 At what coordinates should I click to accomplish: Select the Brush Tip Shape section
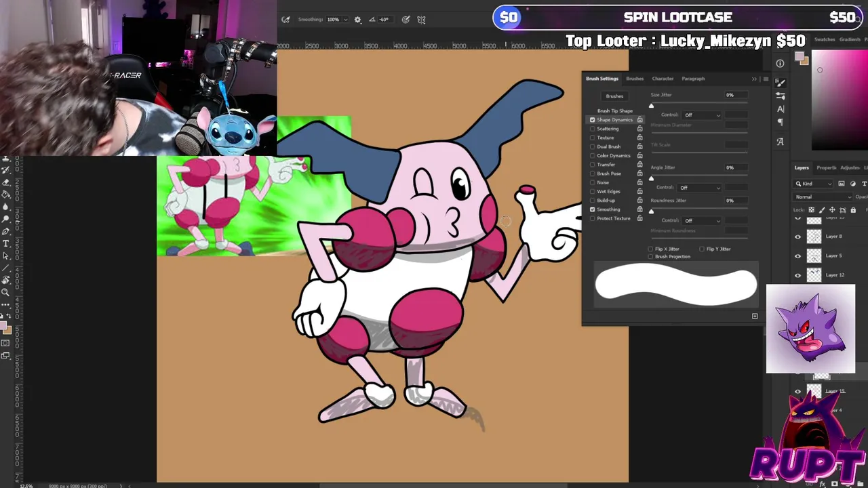614,110
